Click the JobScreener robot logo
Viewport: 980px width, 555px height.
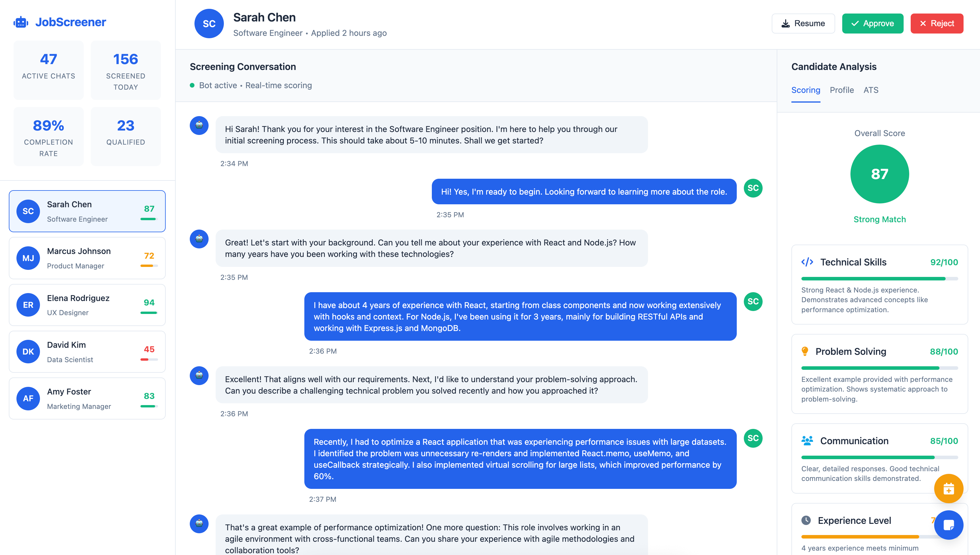pyautogui.click(x=21, y=22)
